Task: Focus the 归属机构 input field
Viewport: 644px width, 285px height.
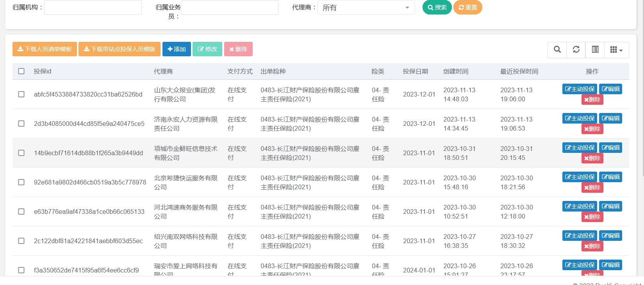Action: (93, 7)
